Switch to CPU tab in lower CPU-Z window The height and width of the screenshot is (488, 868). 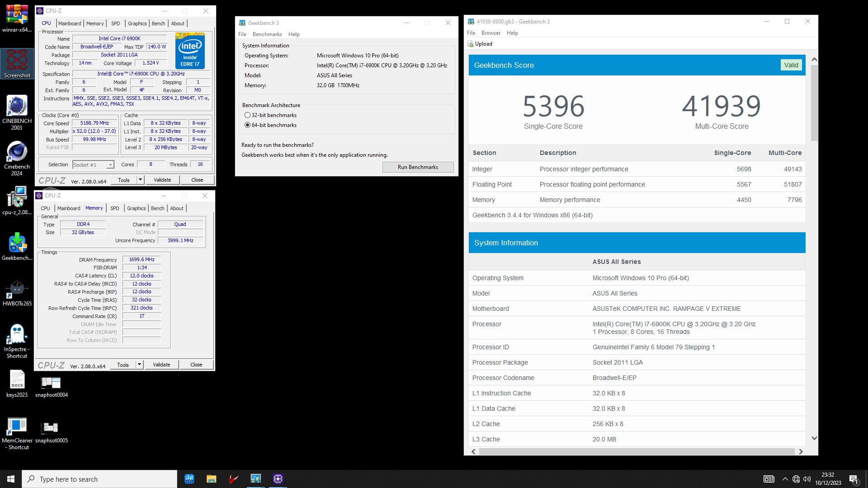click(45, 208)
